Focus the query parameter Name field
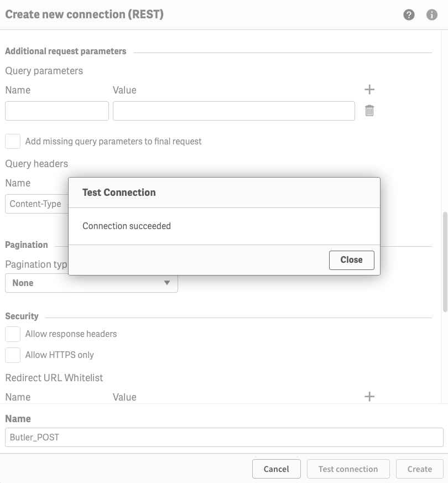This screenshot has height=483, width=448. pyautogui.click(x=57, y=111)
